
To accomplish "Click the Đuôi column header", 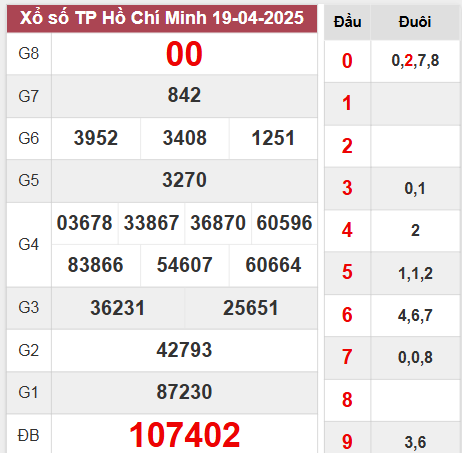I will click(415, 22).
